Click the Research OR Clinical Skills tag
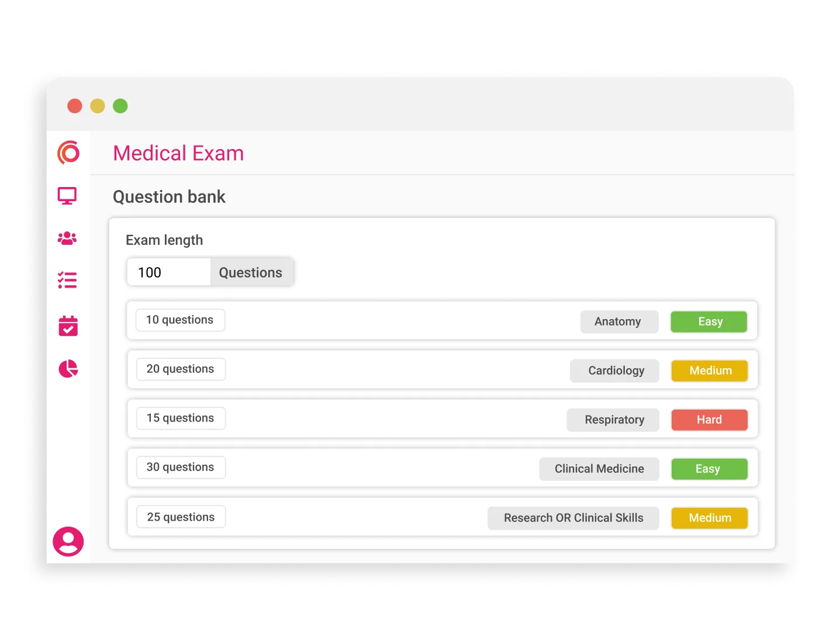This screenshot has width=840, height=640. point(573,518)
